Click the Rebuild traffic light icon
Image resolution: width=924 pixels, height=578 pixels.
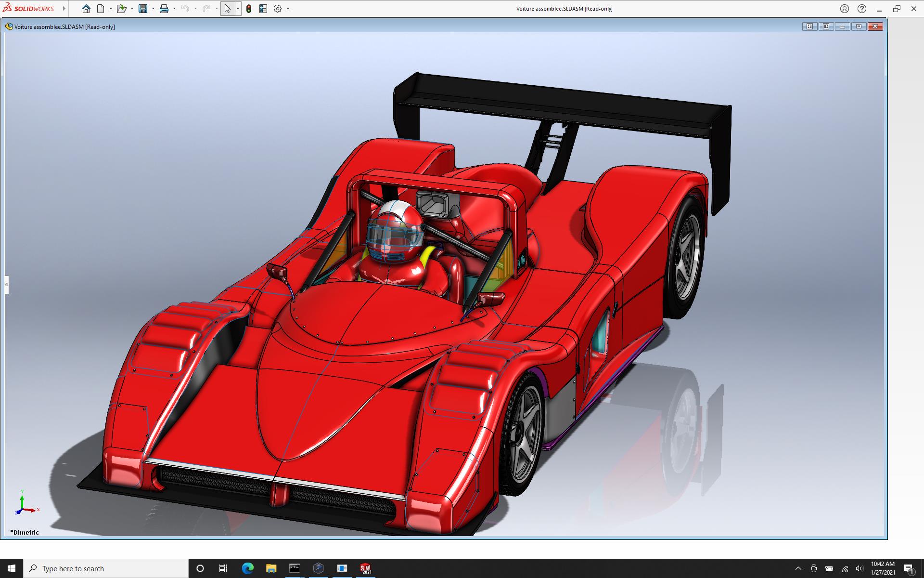pyautogui.click(x=249, y=9)
